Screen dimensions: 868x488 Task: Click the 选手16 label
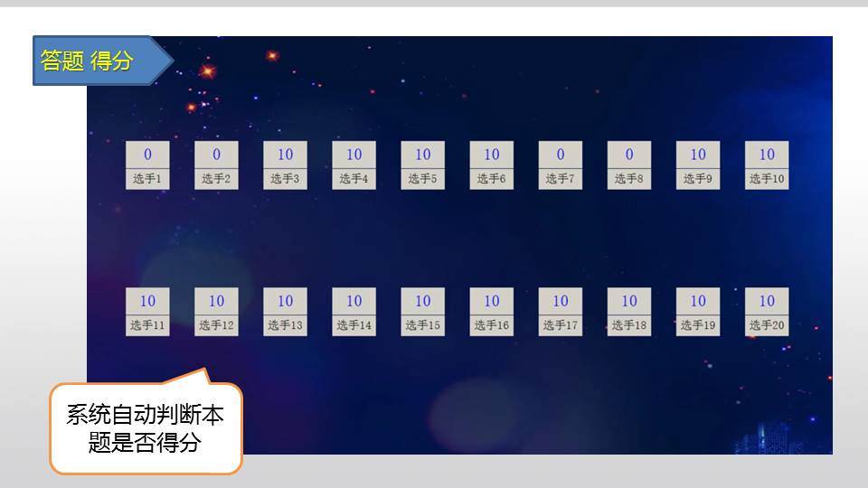tap(492, 325)
